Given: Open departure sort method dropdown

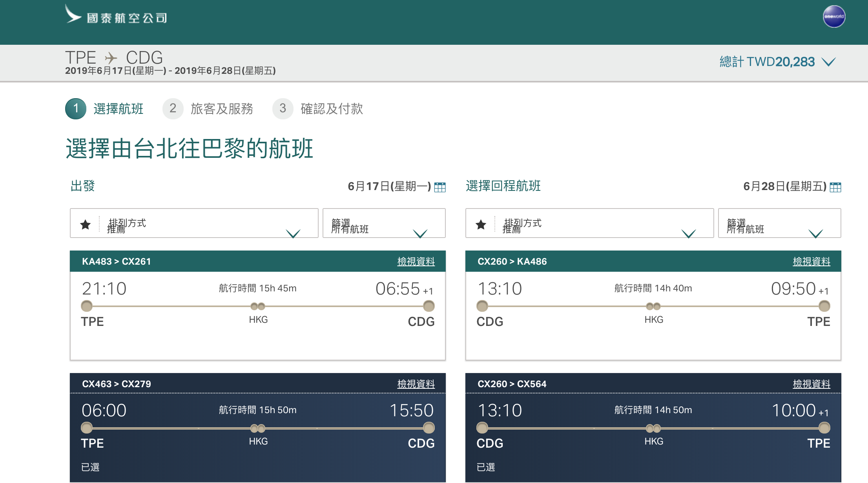Looking at the screenshot, I should pyautogui.click(x=194, y=223).
